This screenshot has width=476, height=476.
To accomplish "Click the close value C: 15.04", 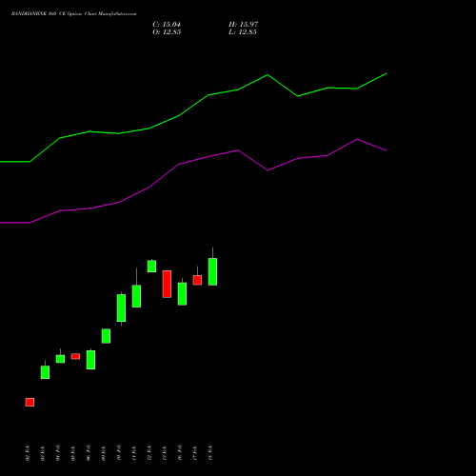I will 167,25.
